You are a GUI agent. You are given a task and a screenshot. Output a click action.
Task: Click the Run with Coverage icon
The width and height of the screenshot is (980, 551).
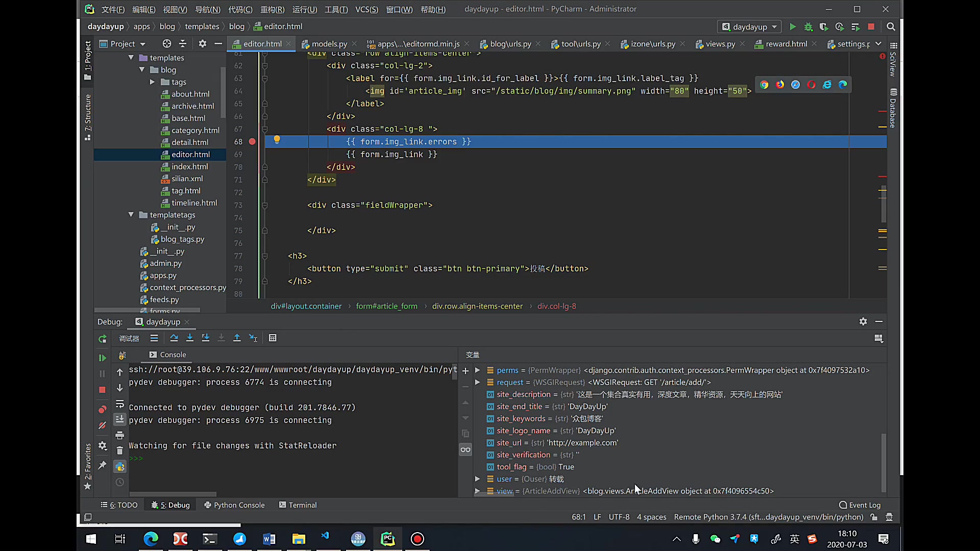824,27
